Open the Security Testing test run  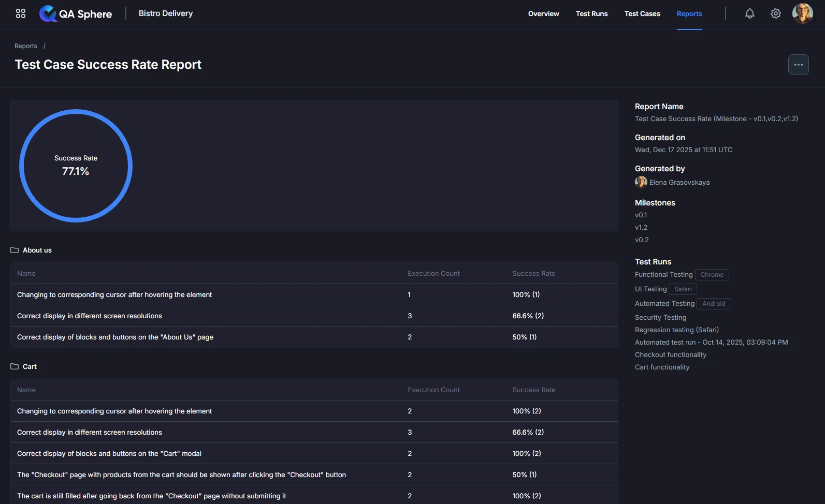(x=660, y=317)
